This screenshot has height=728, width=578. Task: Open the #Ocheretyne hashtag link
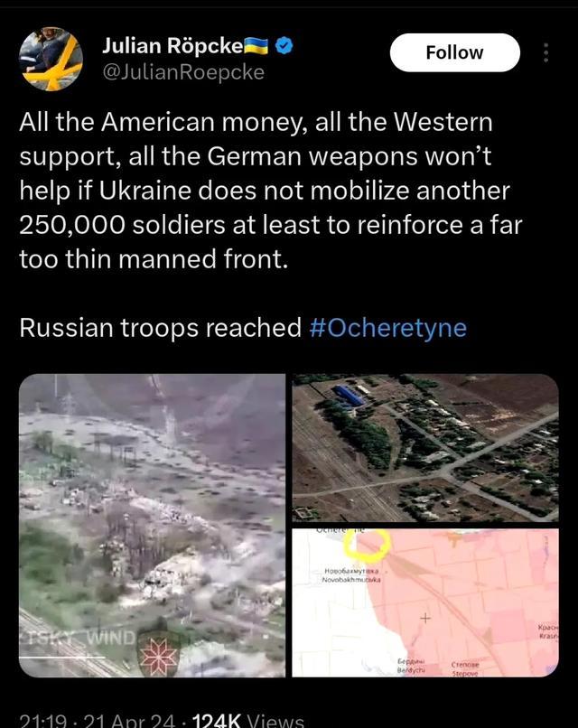387,328
